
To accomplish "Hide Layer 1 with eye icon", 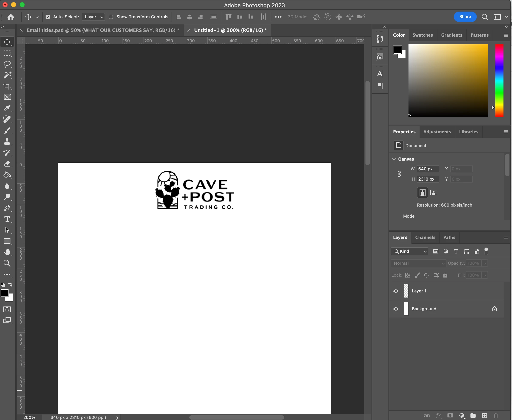I will tap(396, 291).
